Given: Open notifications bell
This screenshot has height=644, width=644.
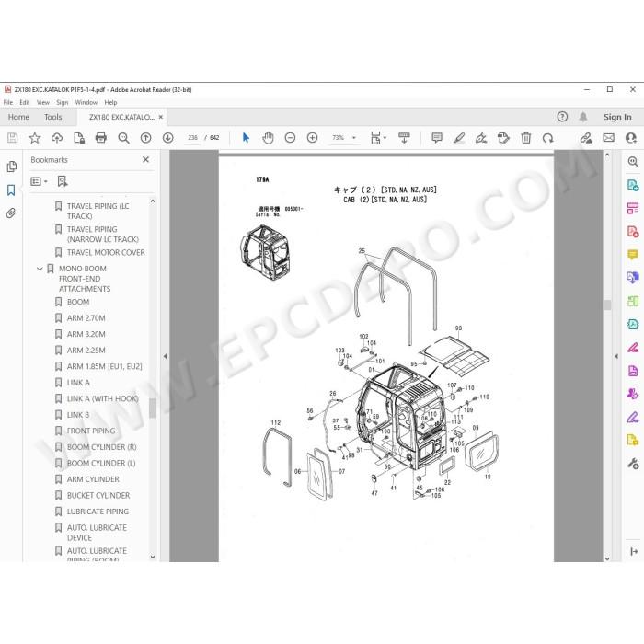Looking at the screenshot, I should [582, 117].
